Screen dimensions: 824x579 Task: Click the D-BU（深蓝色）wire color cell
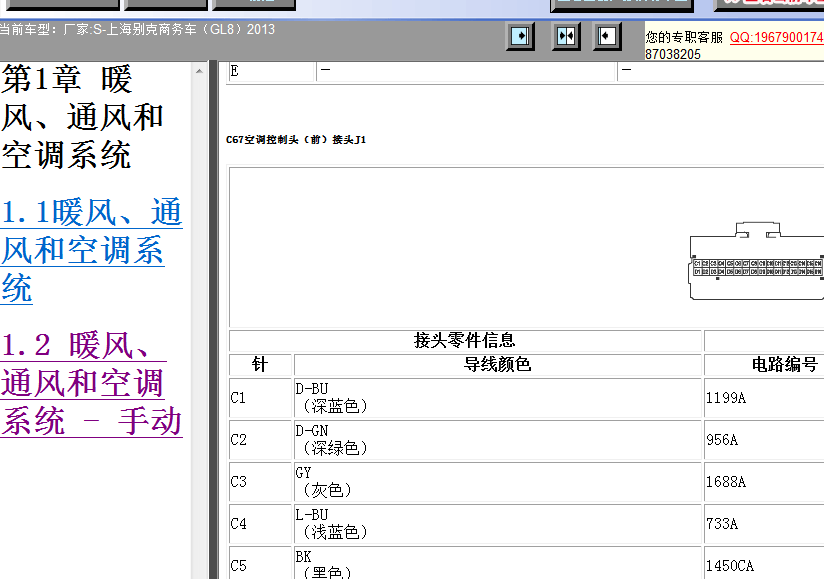pos(497,398)
